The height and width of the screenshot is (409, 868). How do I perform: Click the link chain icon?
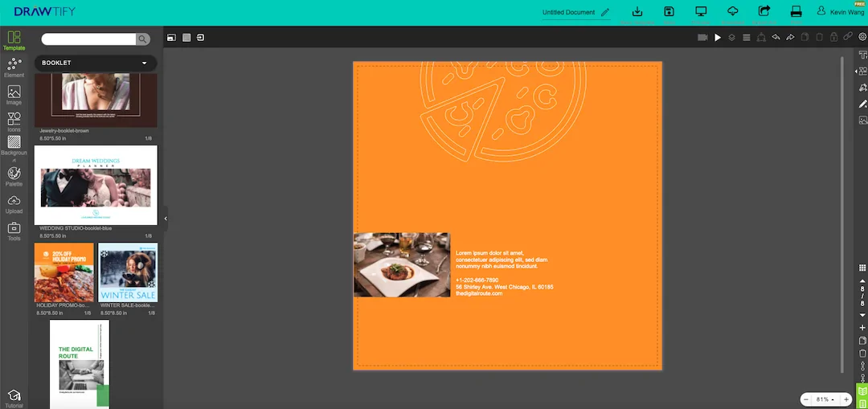point(848,37)
